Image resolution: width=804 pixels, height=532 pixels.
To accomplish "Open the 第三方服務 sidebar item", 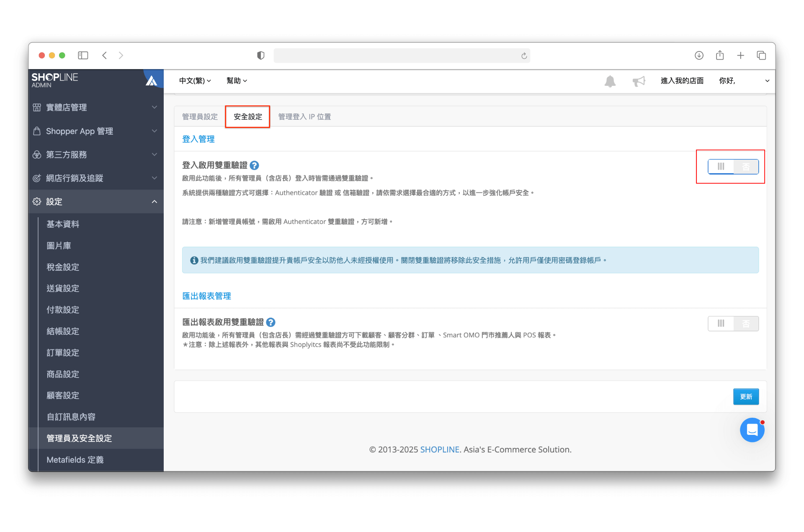I will [x=68, y=154].
